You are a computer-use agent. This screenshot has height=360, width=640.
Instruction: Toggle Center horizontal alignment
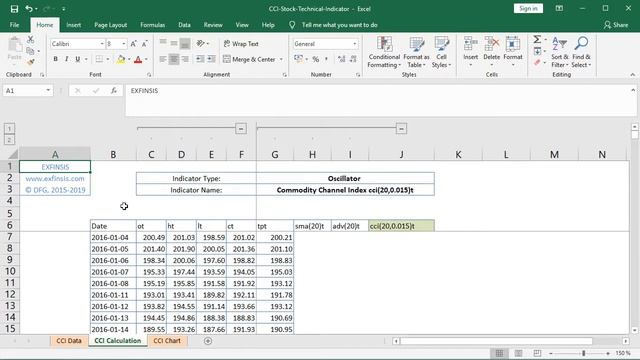174,59
